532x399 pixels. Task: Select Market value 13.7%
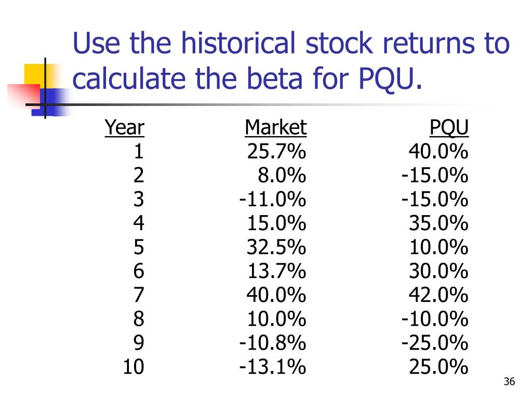click(277, 271)
